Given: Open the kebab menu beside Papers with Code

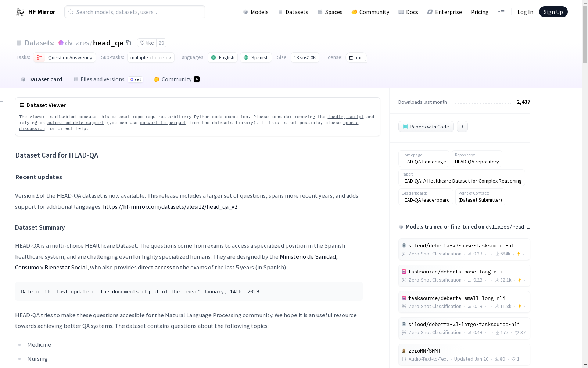Looking at the screenshot, I should coord(462,127).
